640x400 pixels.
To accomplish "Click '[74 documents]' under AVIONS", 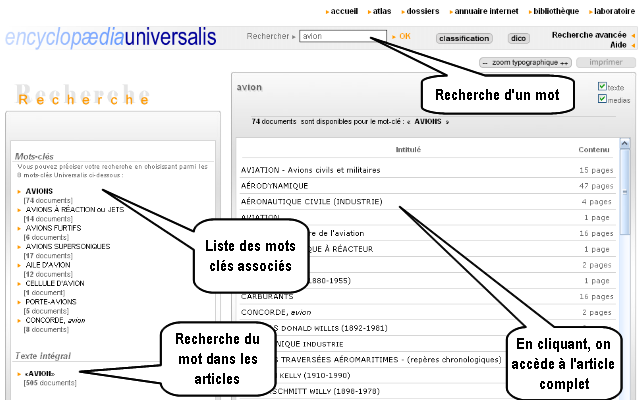I will click(x=48, y=200).
